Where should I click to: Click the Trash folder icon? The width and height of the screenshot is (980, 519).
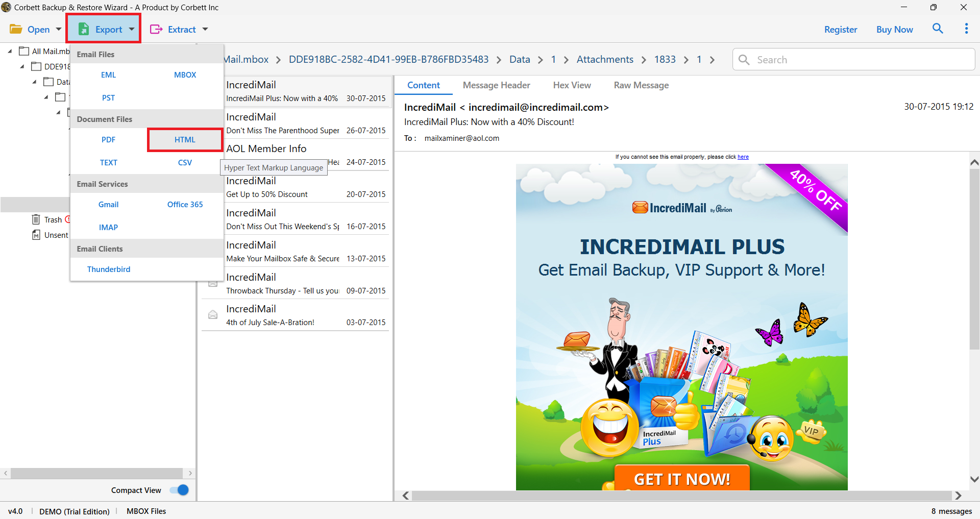[x=36, y=219]
